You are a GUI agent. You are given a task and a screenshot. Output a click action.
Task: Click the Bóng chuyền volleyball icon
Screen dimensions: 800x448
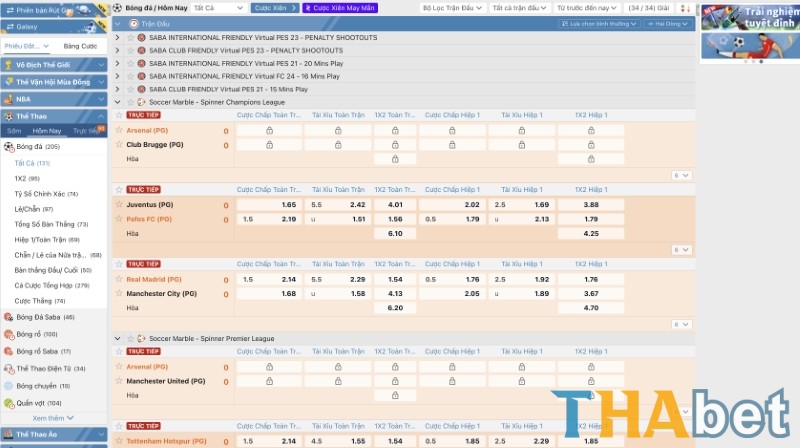click(9, 386)
